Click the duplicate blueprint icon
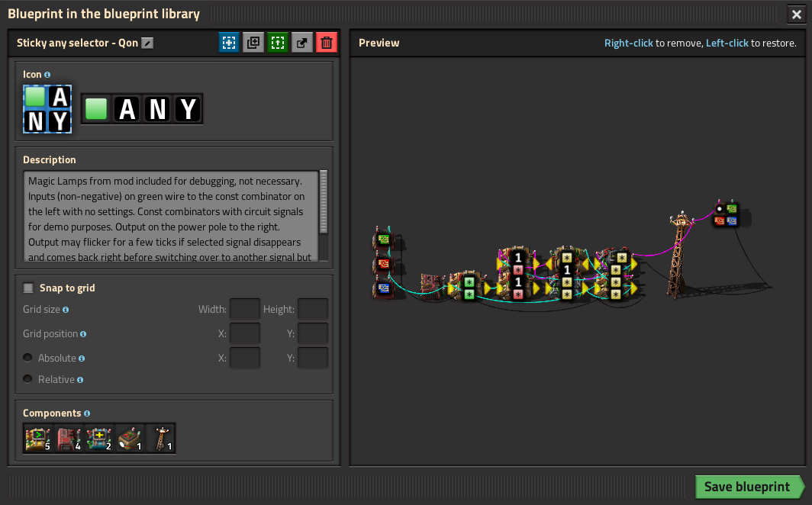 point(253,43)
